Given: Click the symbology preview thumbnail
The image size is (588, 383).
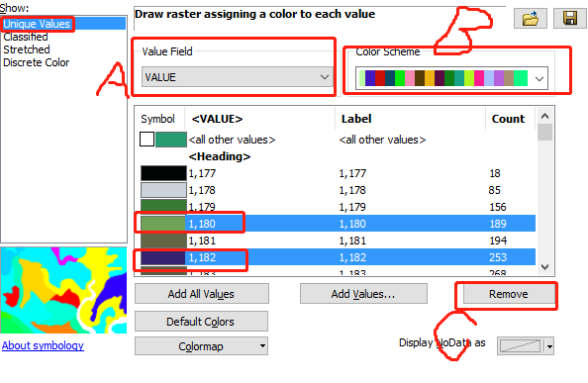Looking at the screenshot, I should (x=63, y=290).
